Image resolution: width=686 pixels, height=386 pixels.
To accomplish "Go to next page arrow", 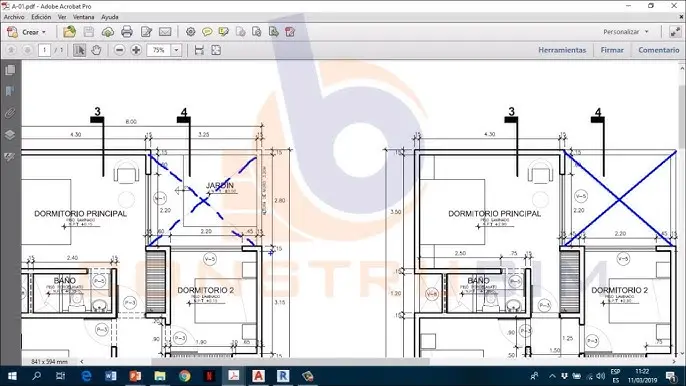I will click(28, 50).
